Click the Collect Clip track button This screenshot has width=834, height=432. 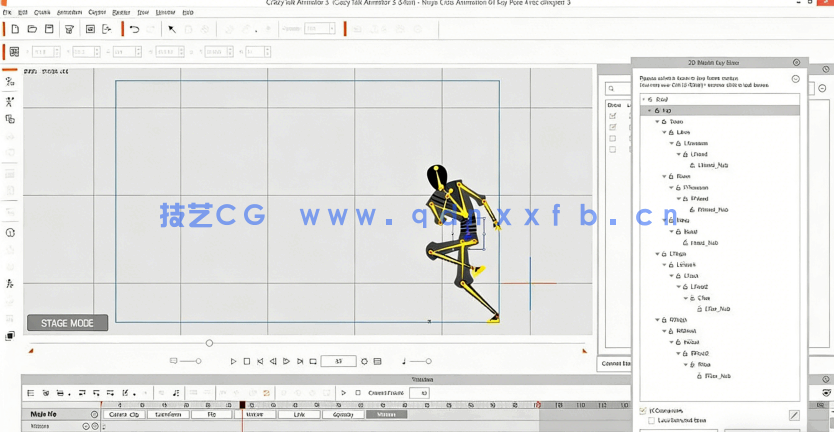point(124,414)
